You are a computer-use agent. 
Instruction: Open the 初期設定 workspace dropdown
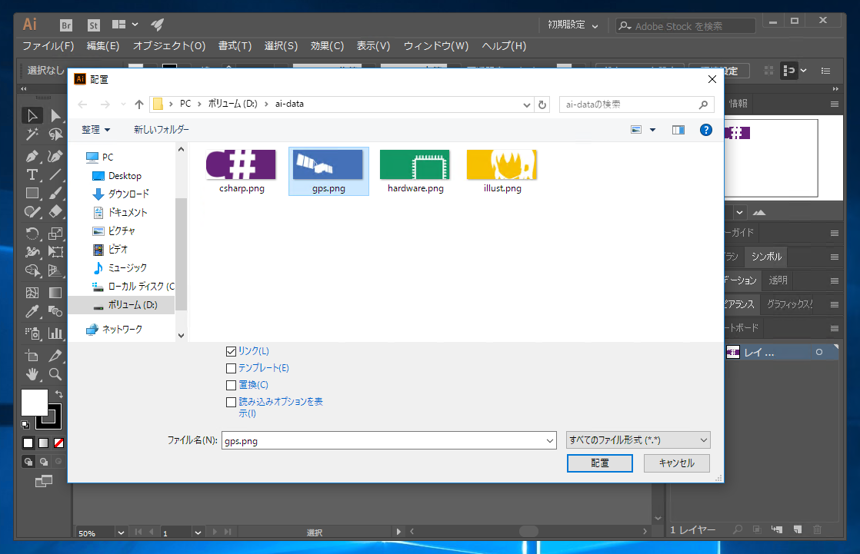coord(573,25)
